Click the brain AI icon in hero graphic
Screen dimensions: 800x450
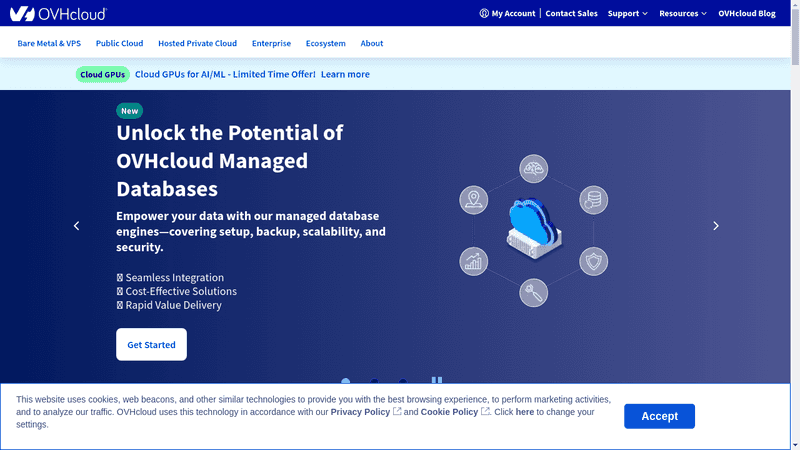coord(533,169)
